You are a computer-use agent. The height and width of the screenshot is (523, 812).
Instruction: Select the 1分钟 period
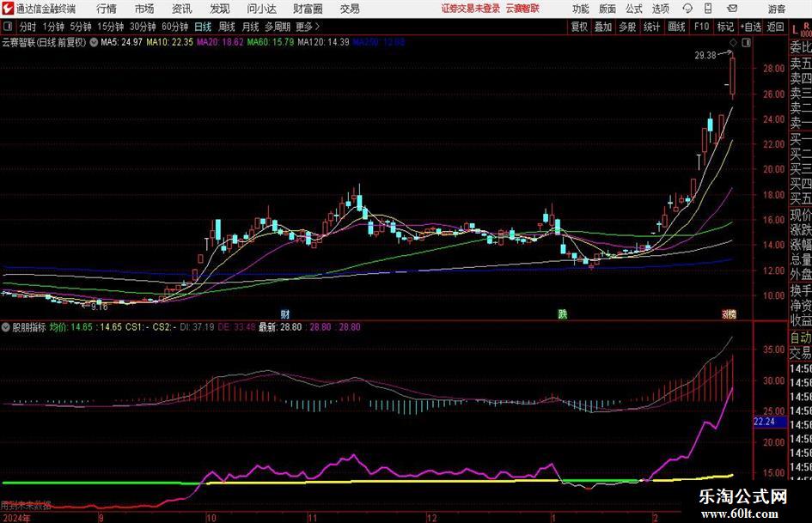pyautogui.click(x=52, y=27)
